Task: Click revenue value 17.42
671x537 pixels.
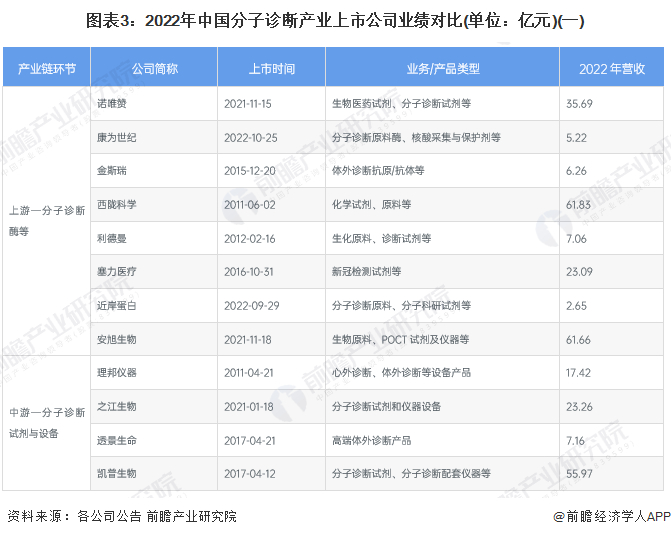Action: [578, 373]
